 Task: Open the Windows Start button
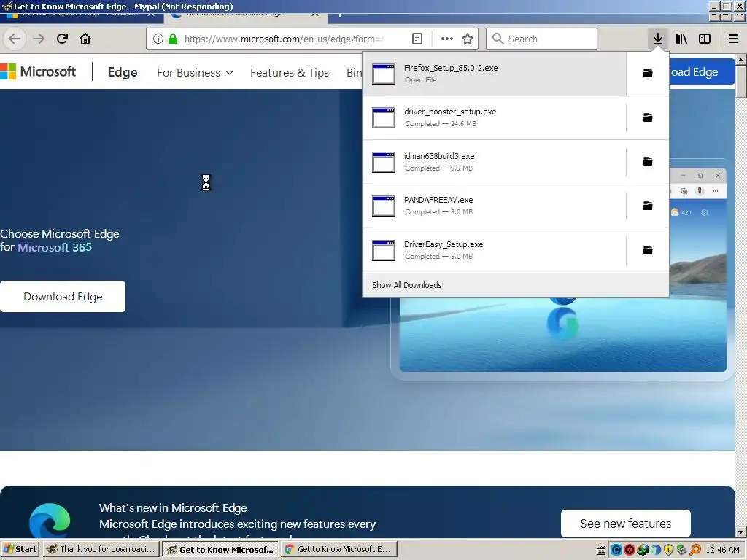tap(20, 549)
